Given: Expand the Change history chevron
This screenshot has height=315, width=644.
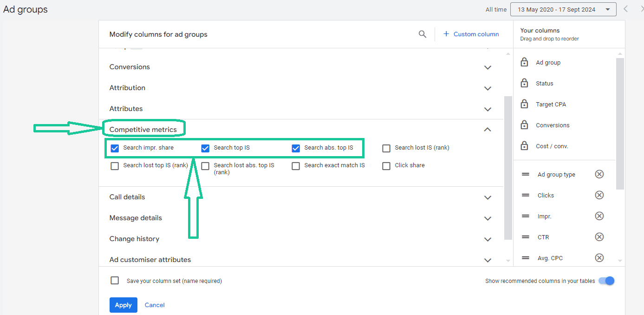Looking at the screenshot, I should point(488,239).
